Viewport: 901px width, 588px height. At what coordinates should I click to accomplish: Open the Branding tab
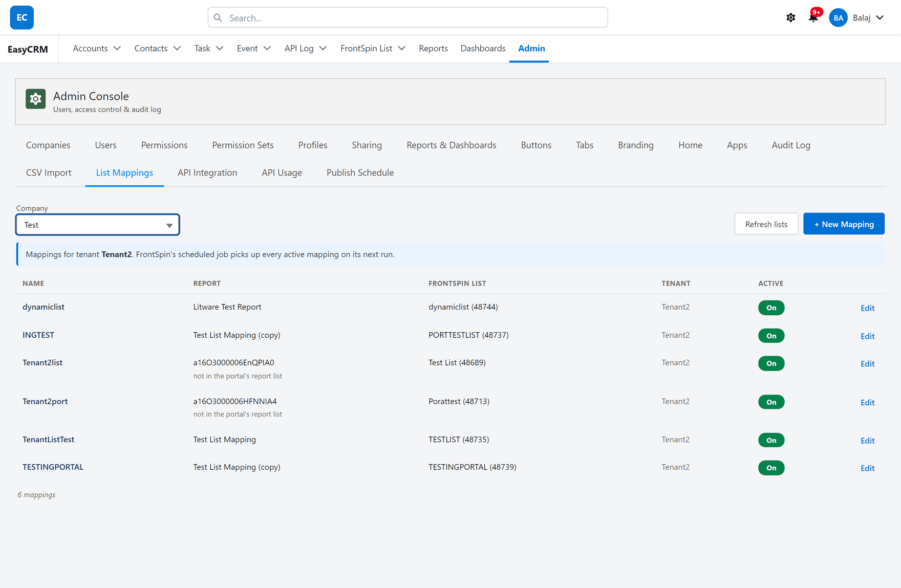[x=635, y=145]
